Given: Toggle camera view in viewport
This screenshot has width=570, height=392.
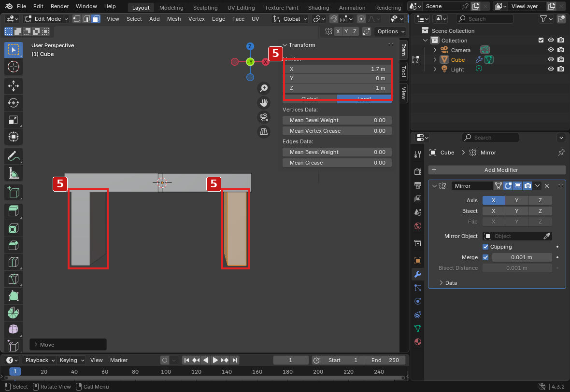Looking at the screenshot, I should [264, 117].
